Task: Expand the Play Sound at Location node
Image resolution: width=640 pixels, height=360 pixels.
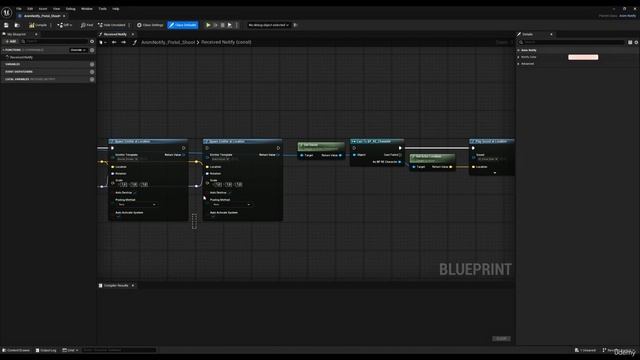Action: point(495,173)
